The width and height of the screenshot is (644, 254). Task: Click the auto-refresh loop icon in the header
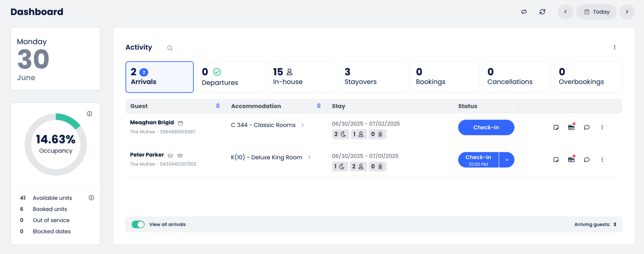tap(524, 12)
